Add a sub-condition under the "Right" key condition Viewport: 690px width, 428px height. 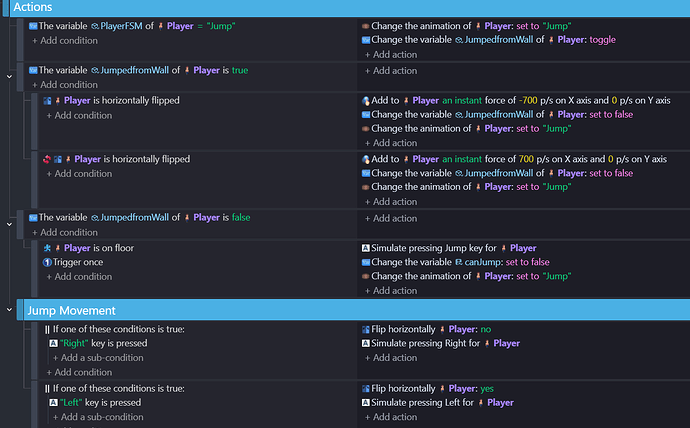pos(98,358)
